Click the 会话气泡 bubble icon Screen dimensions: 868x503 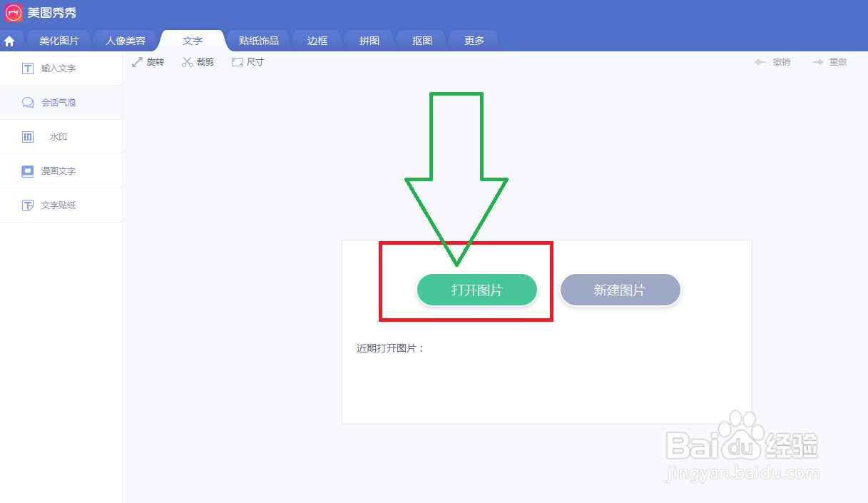(28, 103)
